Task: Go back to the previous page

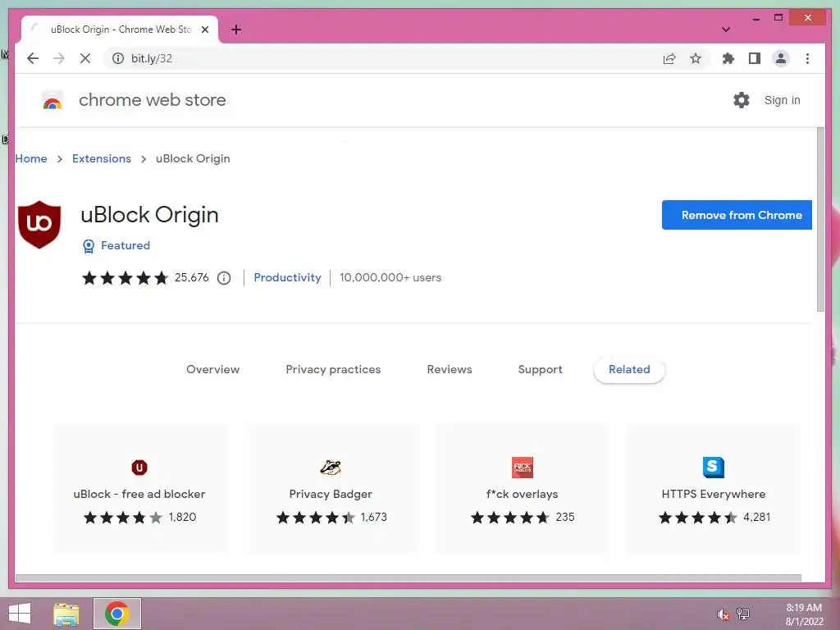Action: [x=33, y=58]
